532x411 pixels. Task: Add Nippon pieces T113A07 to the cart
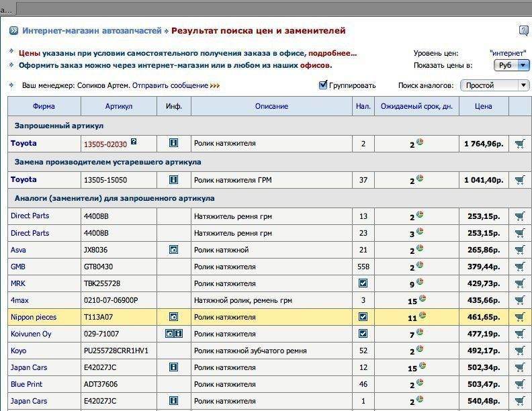click(x=519, y=317)
